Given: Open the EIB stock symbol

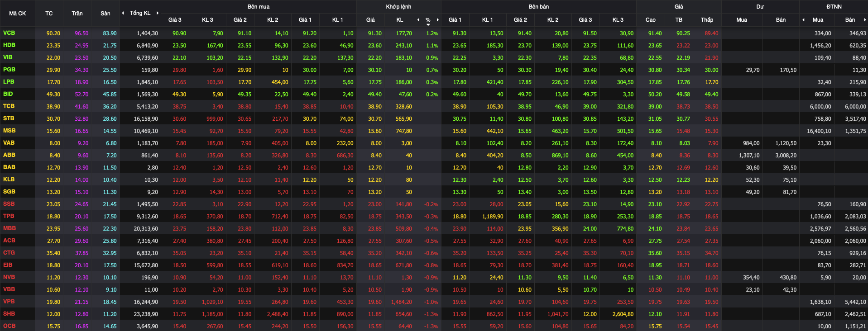Looking at the screenshot, I should click(8, 265).
